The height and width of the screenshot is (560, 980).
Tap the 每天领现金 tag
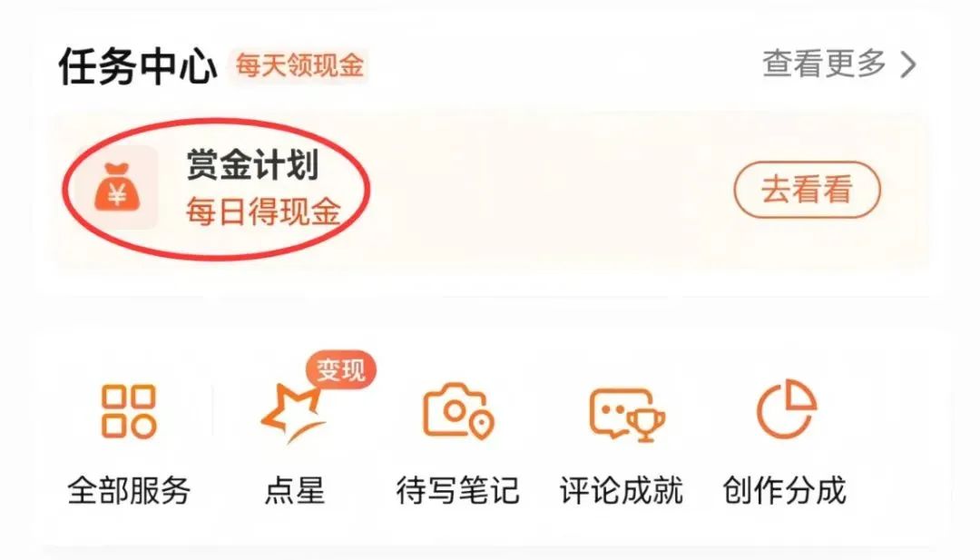click(299, 65)
